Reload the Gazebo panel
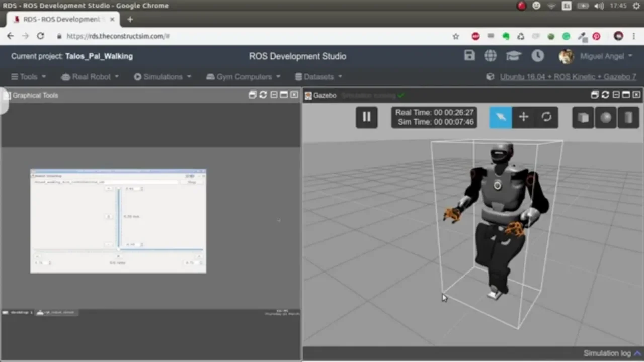The height and width of the screenshot is (362, 644). [605, 95]
